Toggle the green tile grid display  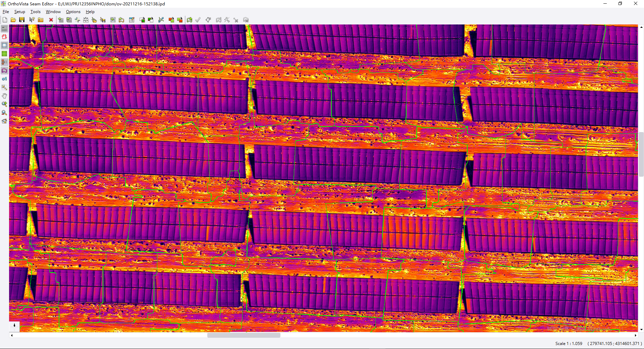coord(4,54)
